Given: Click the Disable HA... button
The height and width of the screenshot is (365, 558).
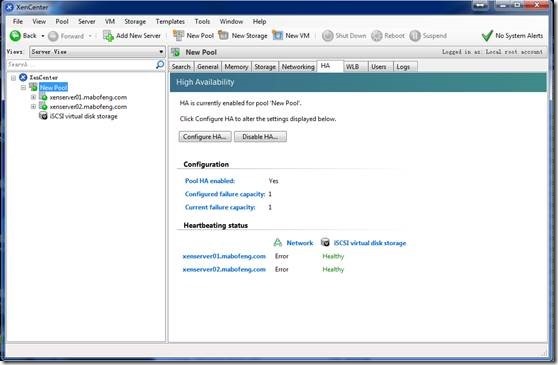Looking at the screenshot, I should [x=260, y=137].
